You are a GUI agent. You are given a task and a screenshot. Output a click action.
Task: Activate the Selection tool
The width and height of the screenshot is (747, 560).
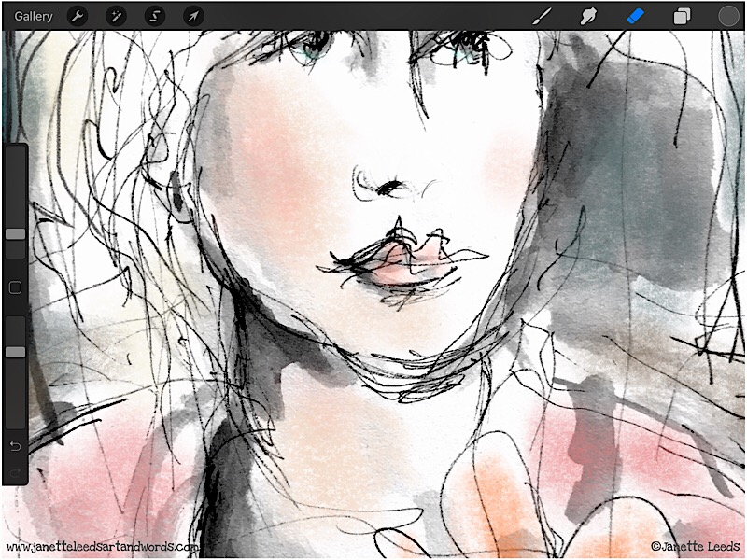coord(154,16)
